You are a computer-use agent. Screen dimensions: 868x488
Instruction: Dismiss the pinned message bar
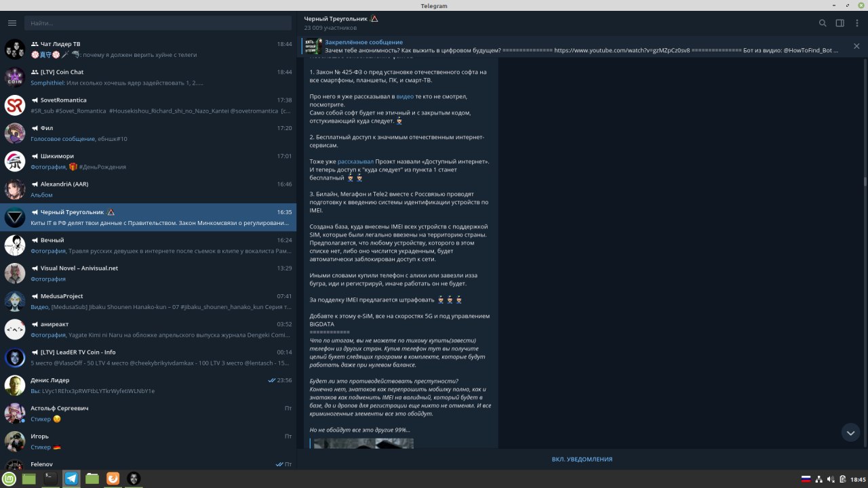[x=856, y=46]
